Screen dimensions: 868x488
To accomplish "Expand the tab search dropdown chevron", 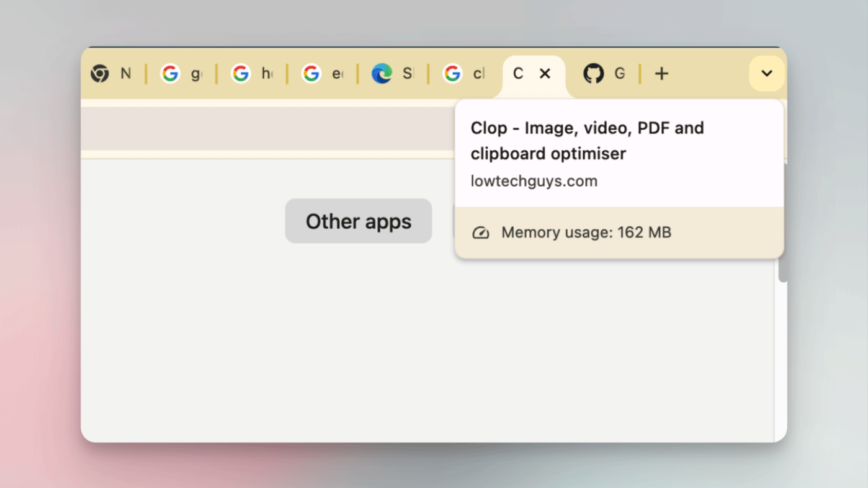I will pos(767,74).
